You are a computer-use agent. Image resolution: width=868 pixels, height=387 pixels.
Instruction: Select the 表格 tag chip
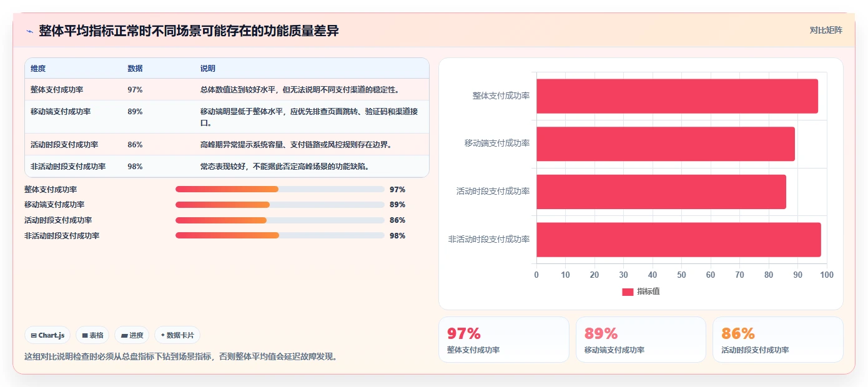(92, 335)
